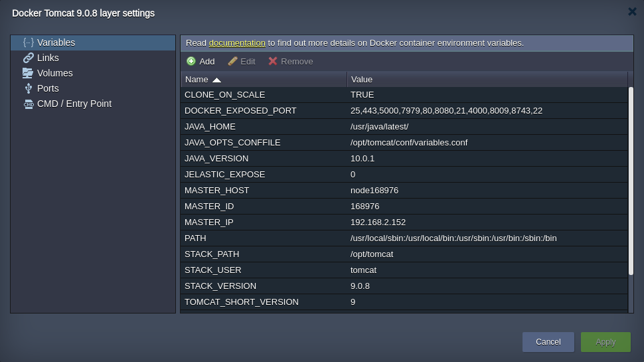Click the red X Remove icon

point(273,61)
